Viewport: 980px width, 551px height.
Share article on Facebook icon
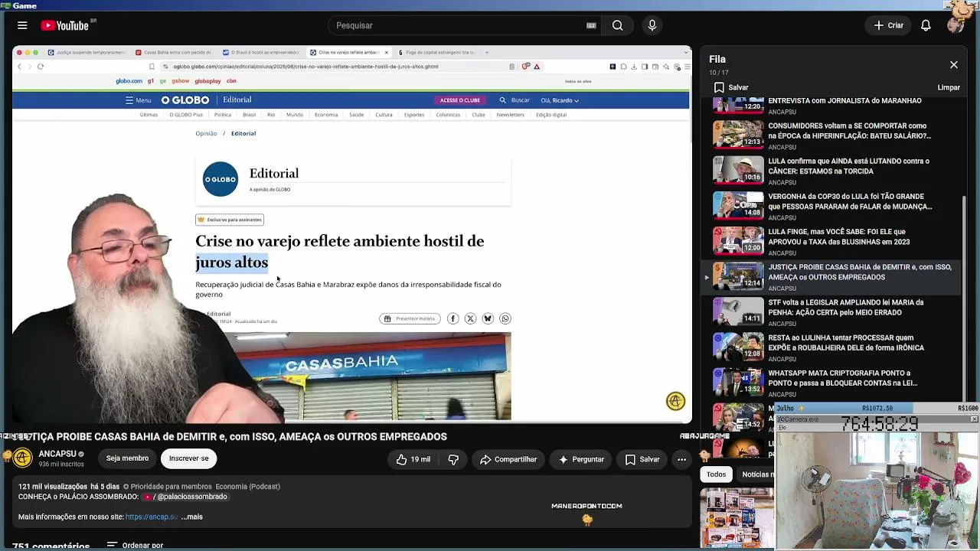(453, 318)
